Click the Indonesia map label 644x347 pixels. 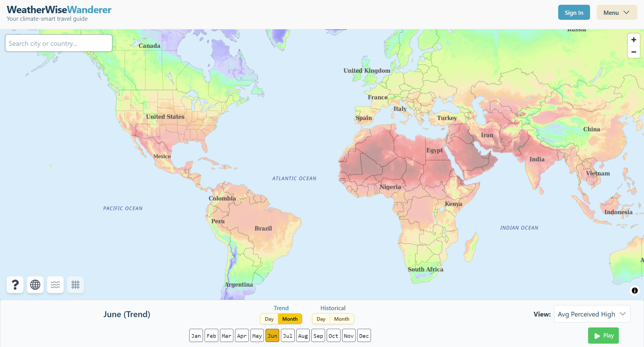tap(618, 212)
